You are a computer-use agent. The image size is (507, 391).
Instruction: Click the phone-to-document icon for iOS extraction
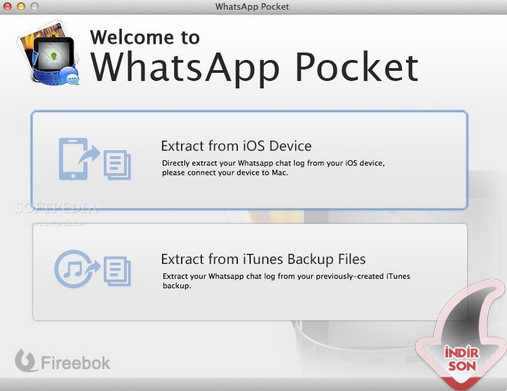point(95,159)
